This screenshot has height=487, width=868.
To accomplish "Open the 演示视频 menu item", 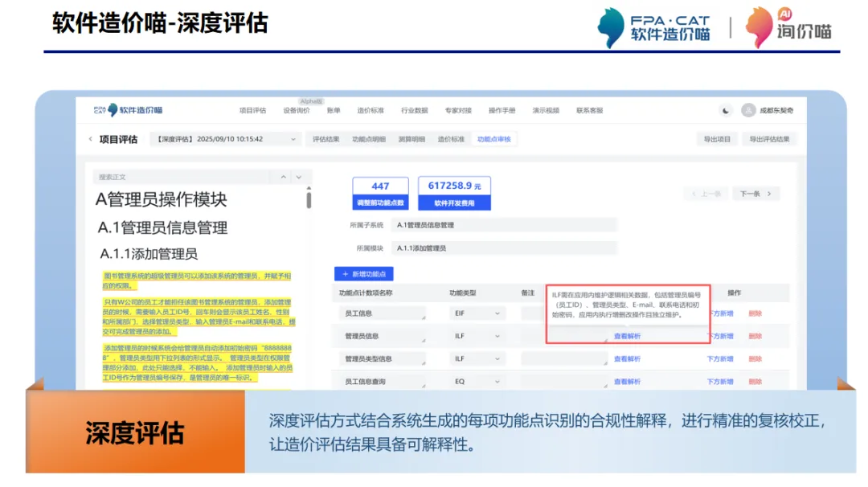I will point(546,111).
